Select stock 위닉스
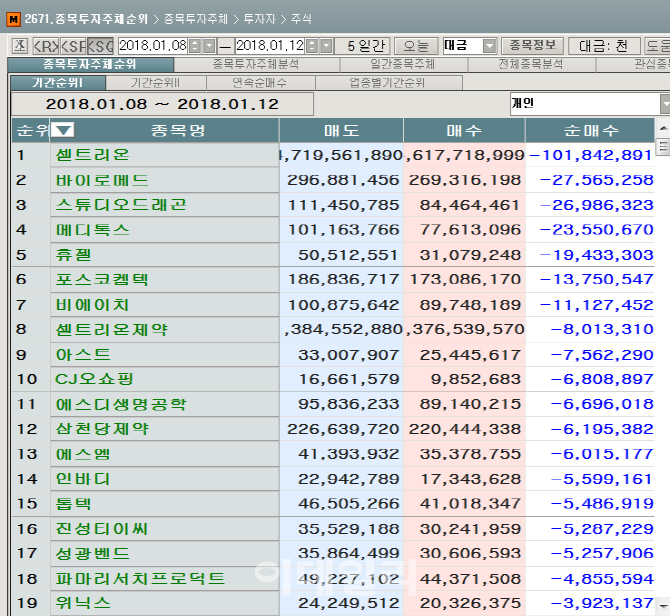670x616 pixels. (x=83, y=604)
